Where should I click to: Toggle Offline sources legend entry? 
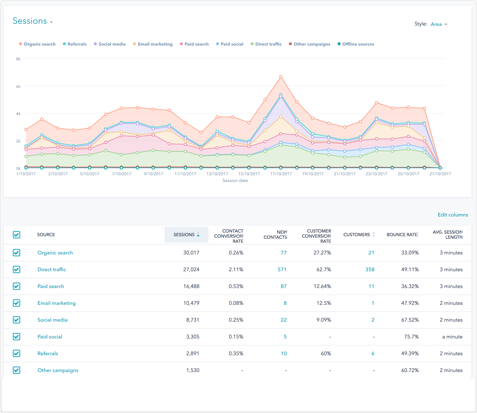356,44
